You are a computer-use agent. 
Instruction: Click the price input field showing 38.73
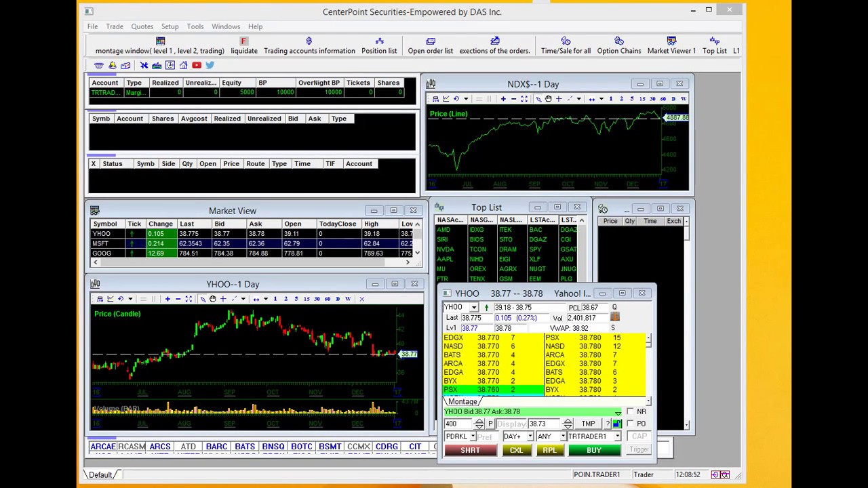(x=545, y=424)
